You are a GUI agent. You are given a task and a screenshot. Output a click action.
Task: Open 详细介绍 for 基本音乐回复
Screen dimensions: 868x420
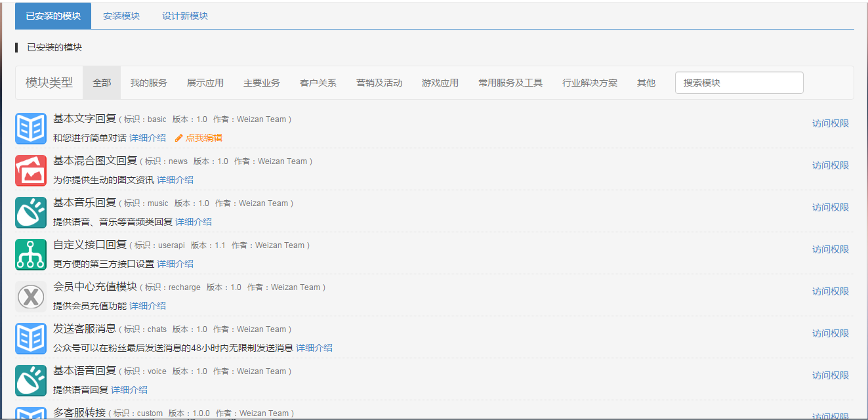(x=194, y=222)
